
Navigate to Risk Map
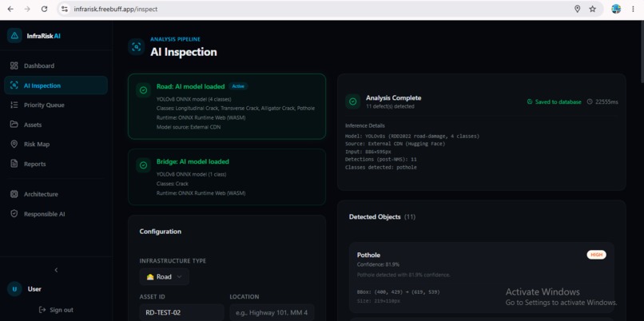coord(56,144)
